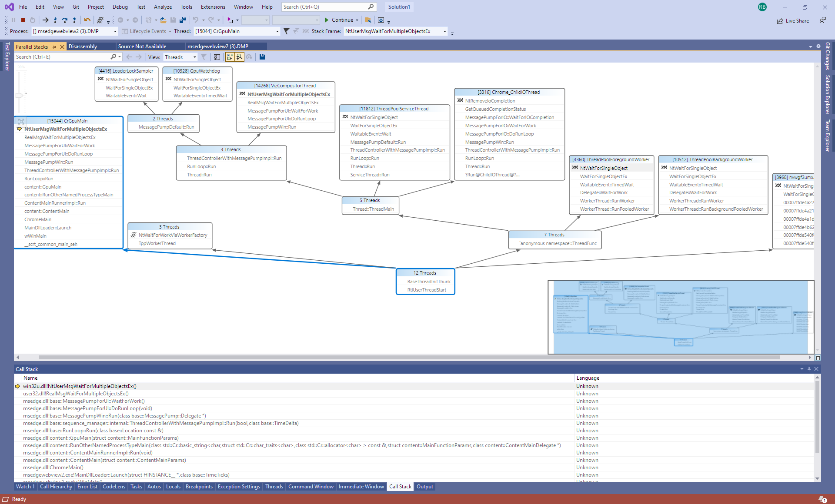Switch to the Disassembly tab
This screenshot has height=504, width=835.
click(x=83, y=46)
